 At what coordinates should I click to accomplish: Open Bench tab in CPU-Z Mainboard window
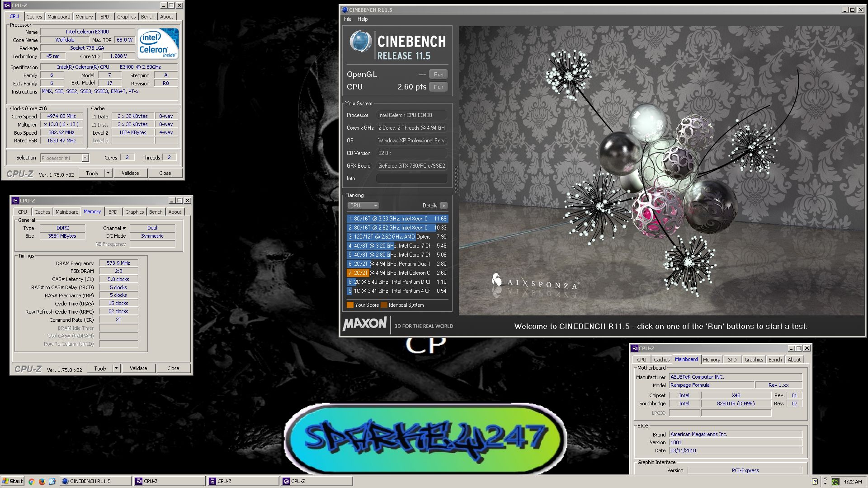775,360
